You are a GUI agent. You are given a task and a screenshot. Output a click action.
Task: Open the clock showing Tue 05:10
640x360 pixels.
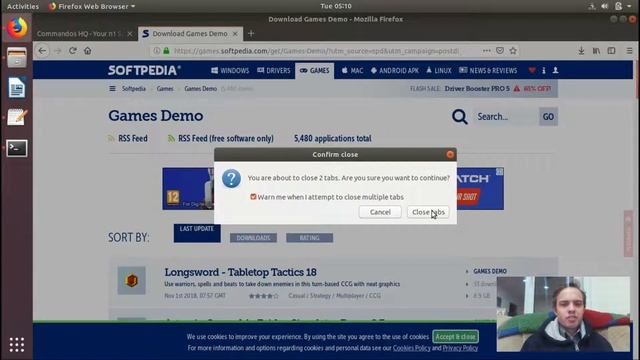[x=336, y=6]
